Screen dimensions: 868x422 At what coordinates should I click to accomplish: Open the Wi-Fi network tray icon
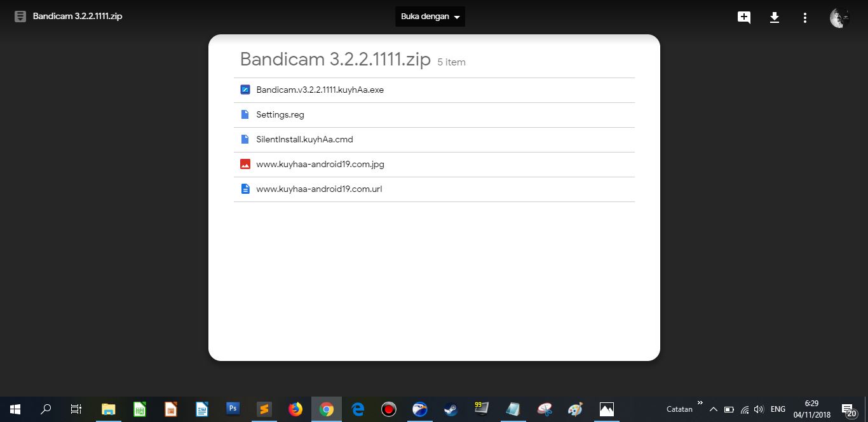click(x=745, y=409)
